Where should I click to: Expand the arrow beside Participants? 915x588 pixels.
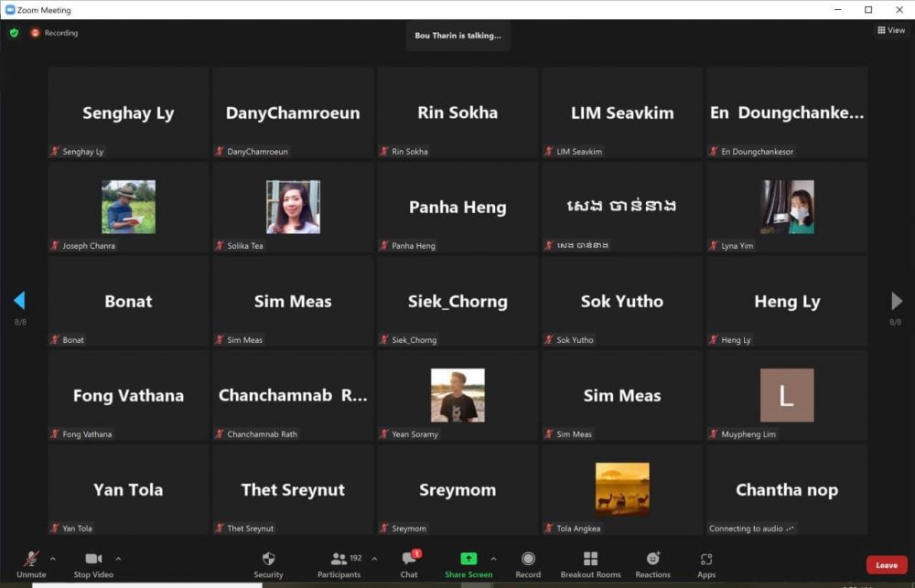(x=373, y=559)
